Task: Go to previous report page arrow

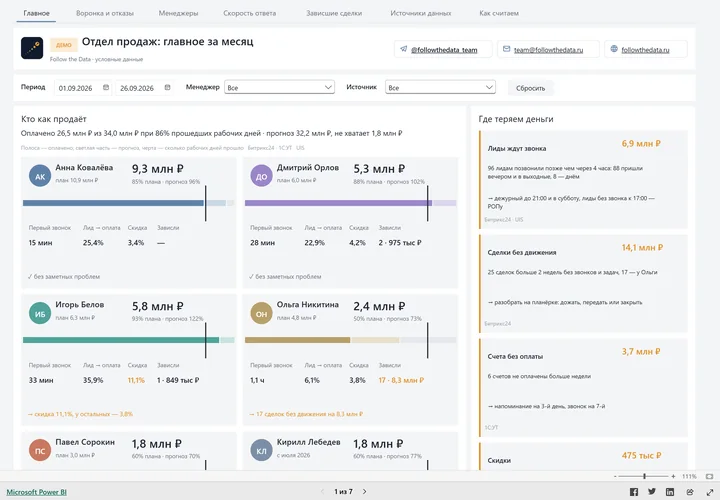Action: [x=322, y=491]
